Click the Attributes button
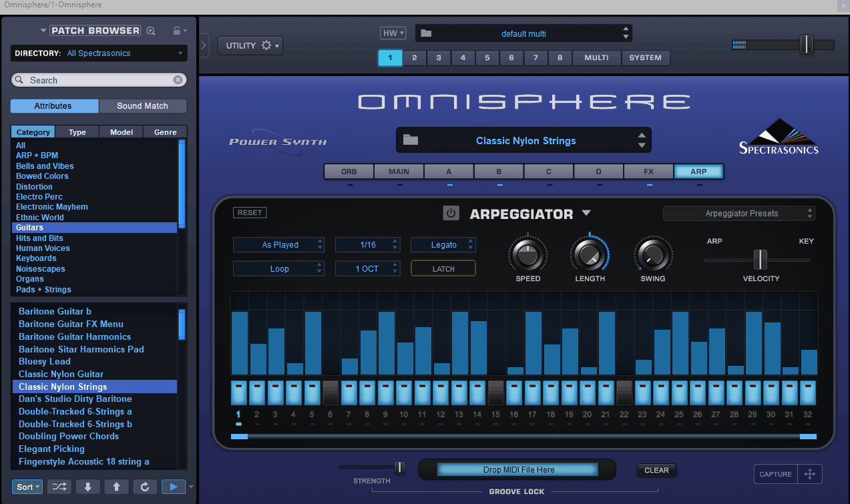The width and height of the screenshot is (850, 504). [x=53, y=106]
